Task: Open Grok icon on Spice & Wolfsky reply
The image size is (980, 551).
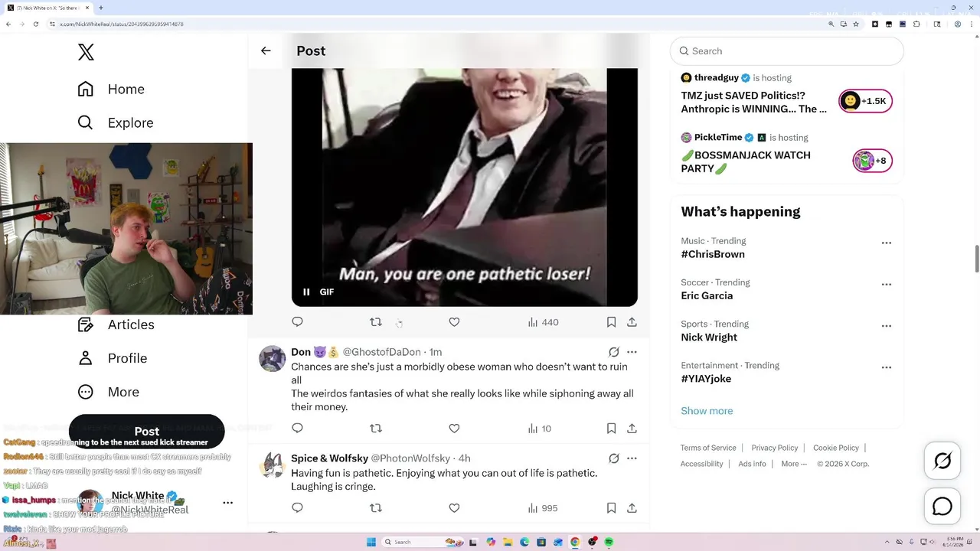Action: [x=613, y=458]
